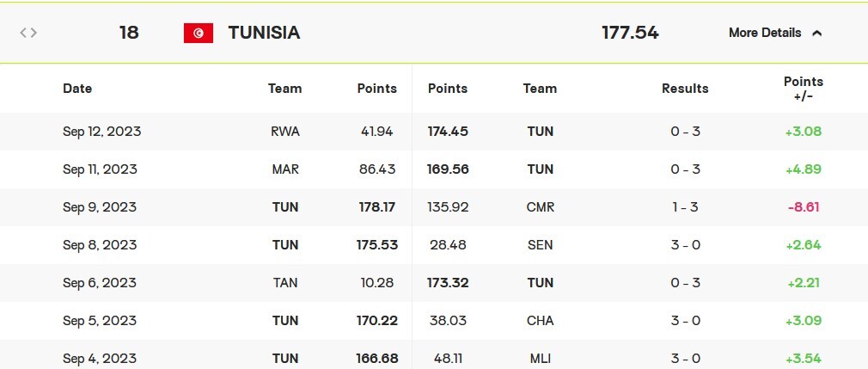Screen dimensions: 868x369
Task: Click Tunisia's total score 177.54
Action: [x=630, y=33]
